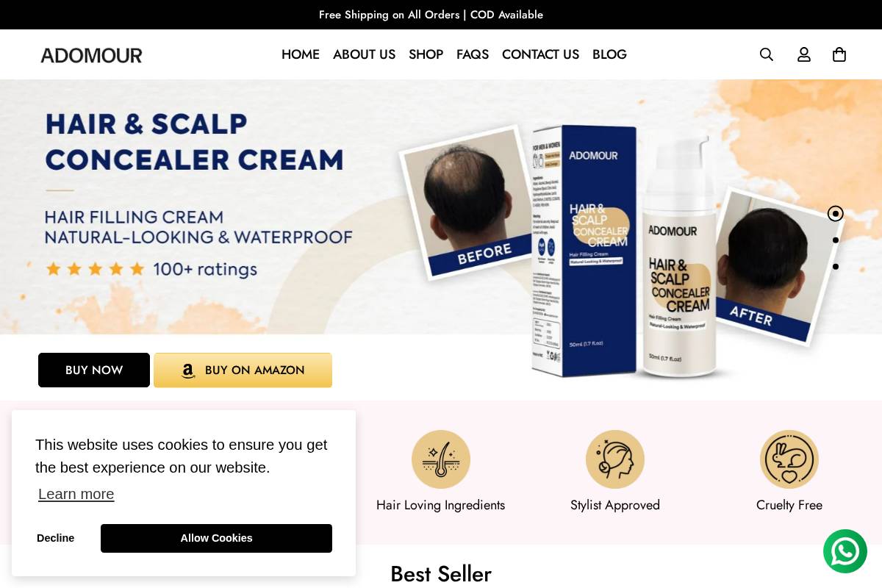Open the WhatsApp chat bubble
Viewport: 882px width, 588px height.
pos(845,551)
